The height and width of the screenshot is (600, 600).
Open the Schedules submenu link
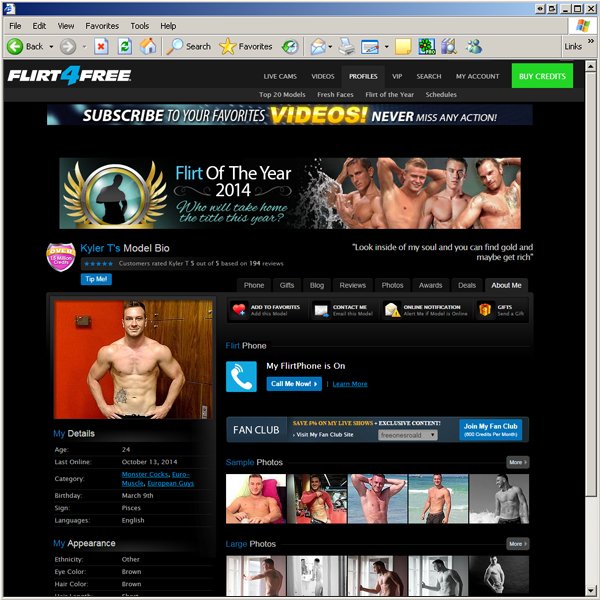[x=441, y=95]
